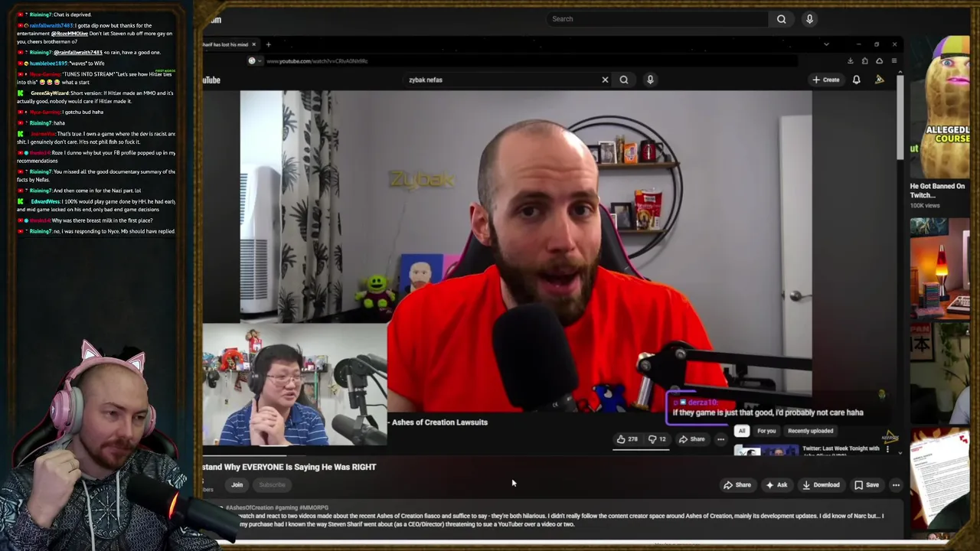Viewport: 980px width, 551px height.
Task: Close the 'Sharif has lost his mind' tab
Action: pos(253,44)
